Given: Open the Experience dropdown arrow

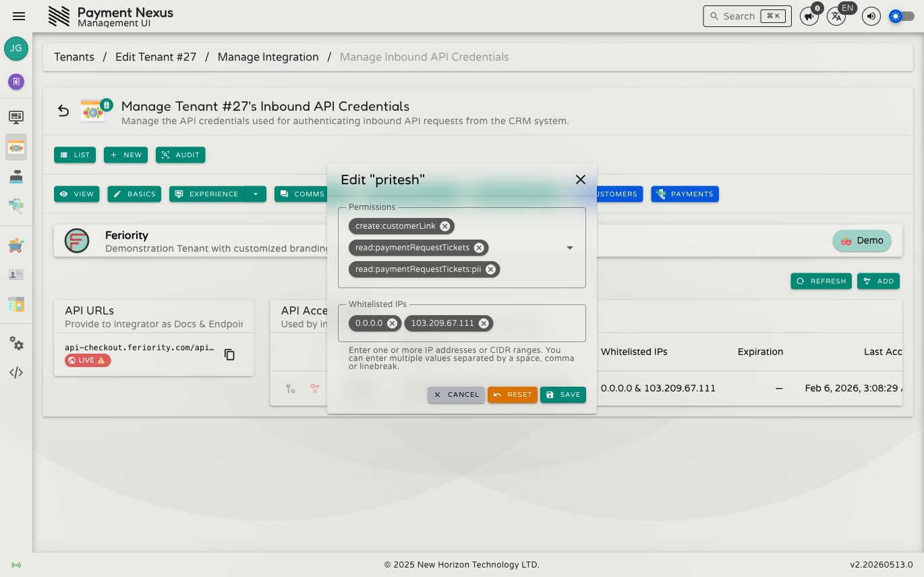Looking at the screenshot, I should [256, 194].
